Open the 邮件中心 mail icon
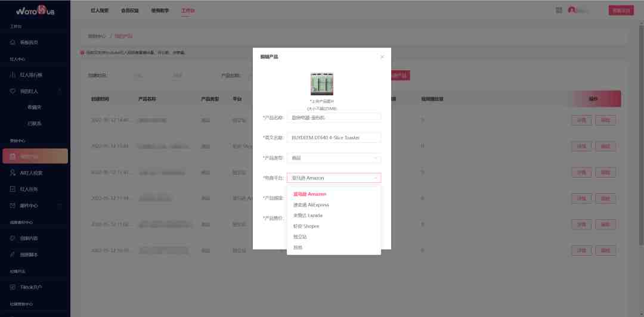 13,206
